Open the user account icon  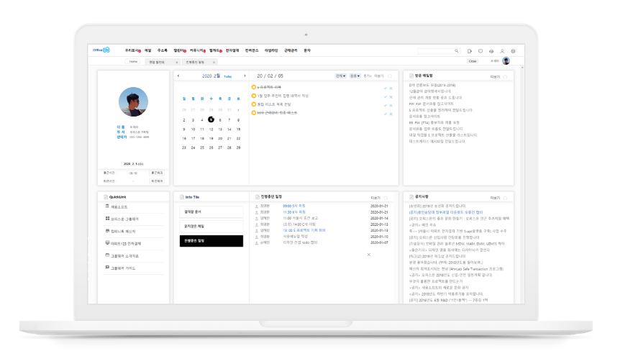click(502, 51)
